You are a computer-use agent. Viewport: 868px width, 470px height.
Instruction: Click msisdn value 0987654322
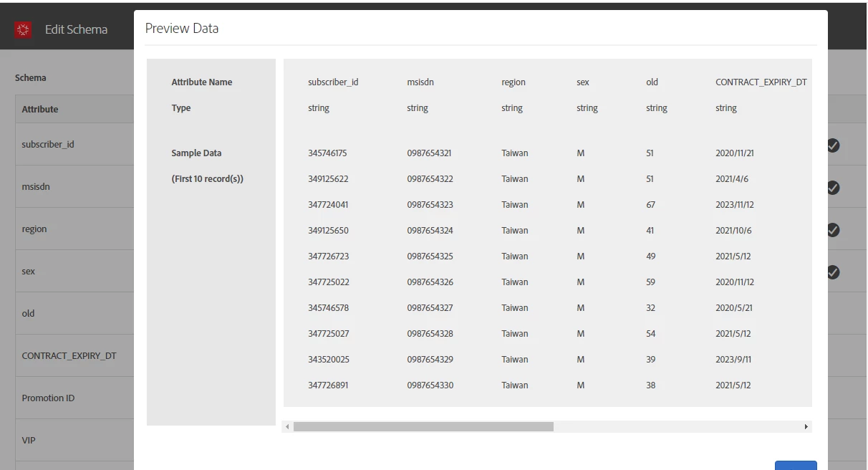(430, 179)
